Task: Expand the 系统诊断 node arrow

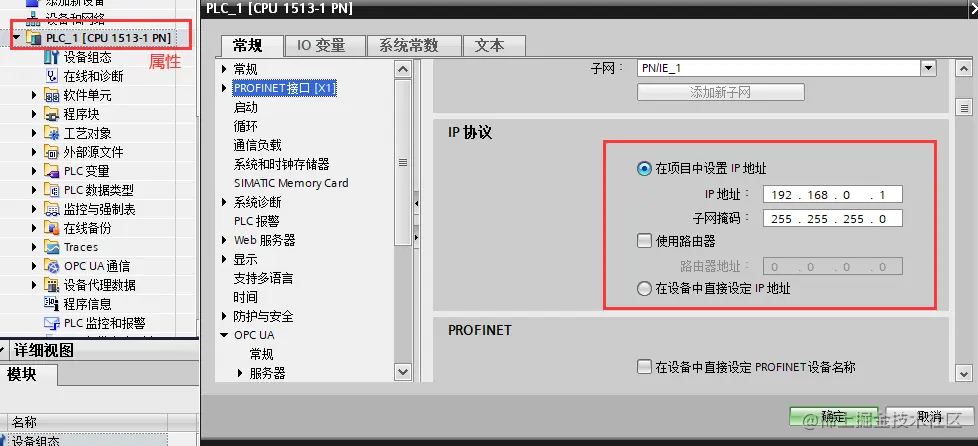Action: click(x=225, y=202)
